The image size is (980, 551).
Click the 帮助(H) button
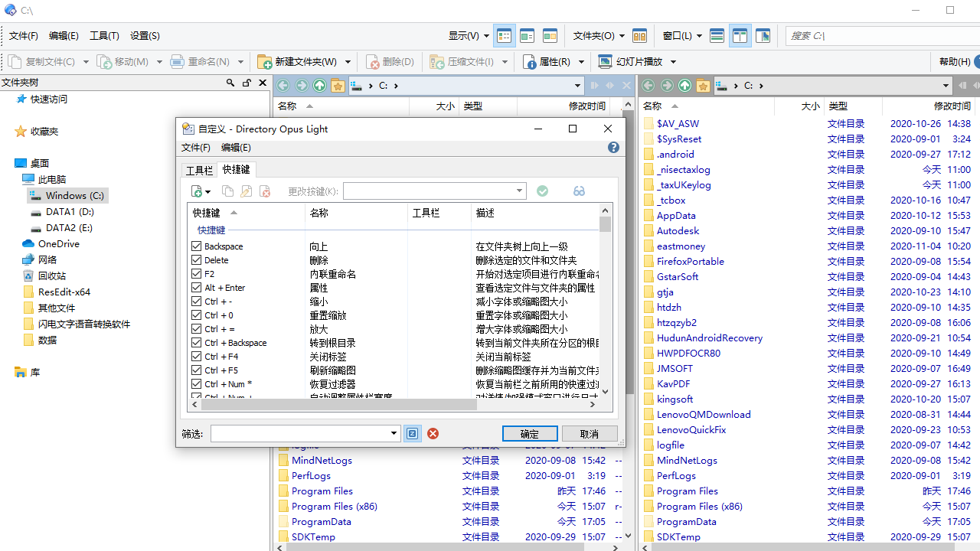coord(955,62)
